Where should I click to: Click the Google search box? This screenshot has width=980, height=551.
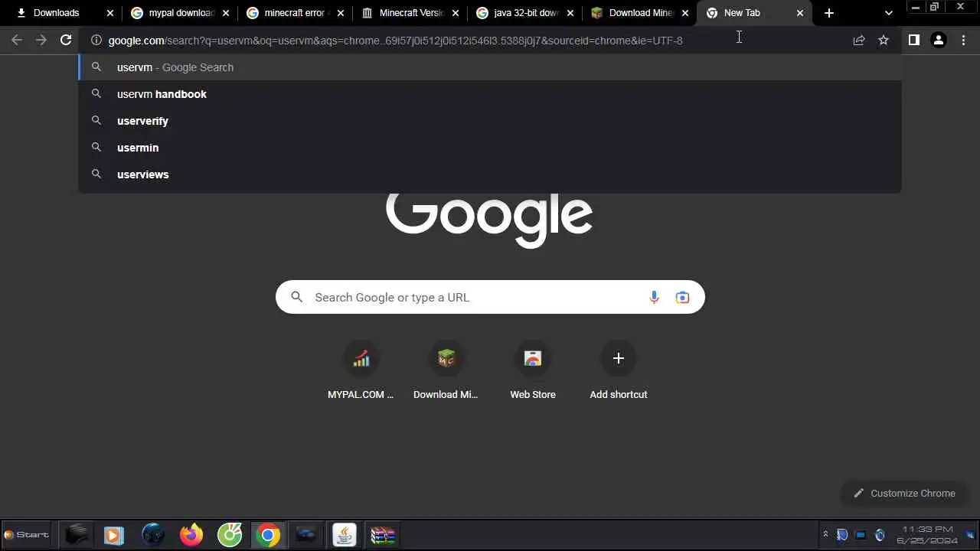(490, 297)
